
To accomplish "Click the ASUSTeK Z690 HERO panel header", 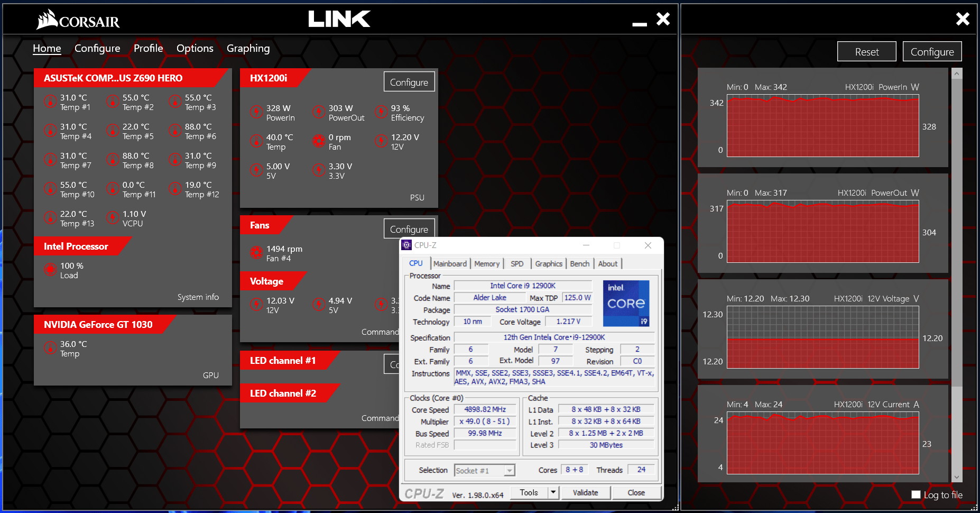I will pyautogui.click(x=131, y=78).
